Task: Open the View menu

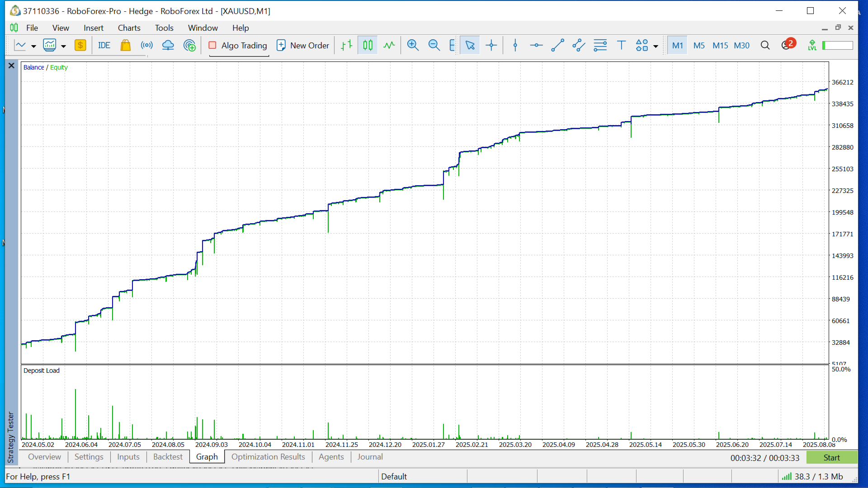Action: [61, 28]
